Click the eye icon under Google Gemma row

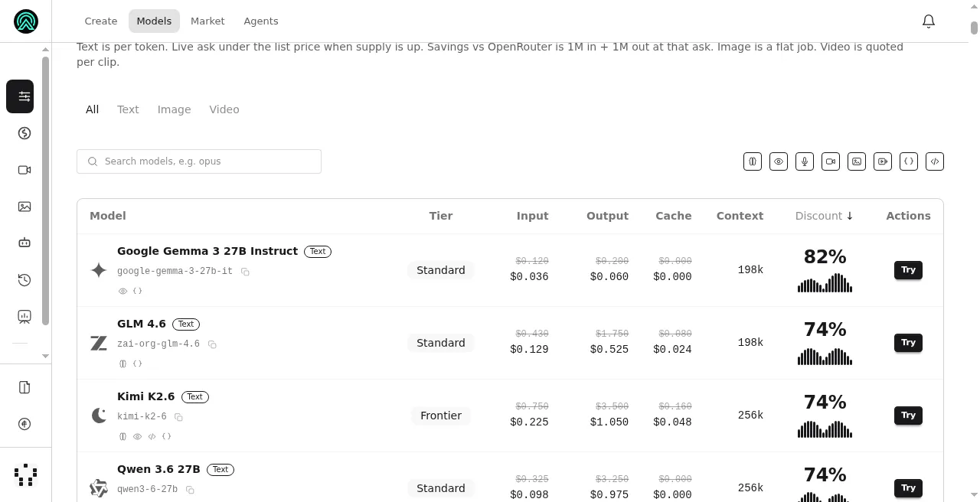(122, 291)
